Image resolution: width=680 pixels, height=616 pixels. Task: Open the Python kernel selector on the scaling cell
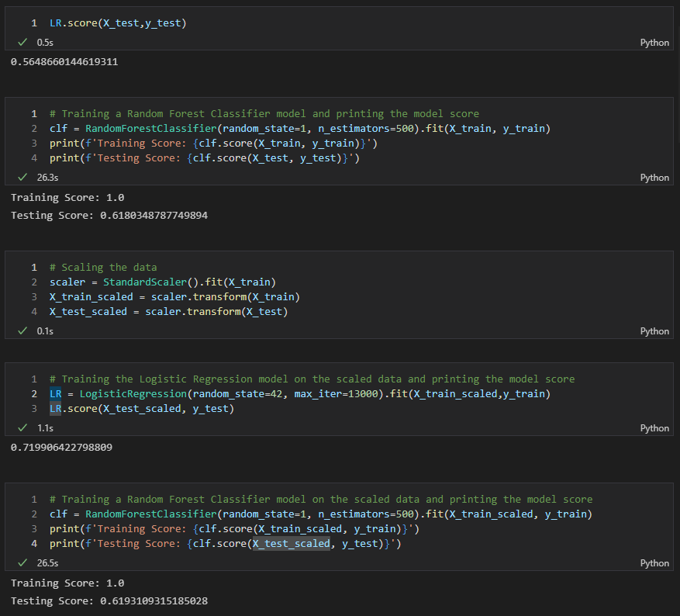click(654, 330)
